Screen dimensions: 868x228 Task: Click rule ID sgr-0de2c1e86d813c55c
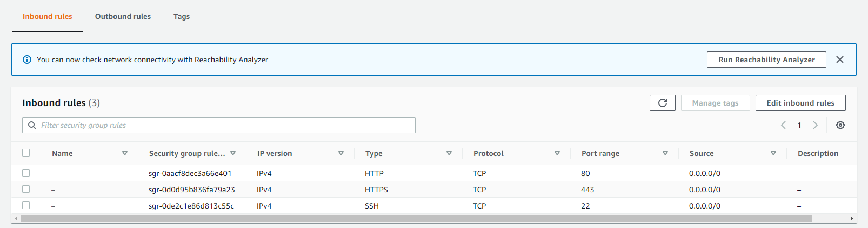191,206
